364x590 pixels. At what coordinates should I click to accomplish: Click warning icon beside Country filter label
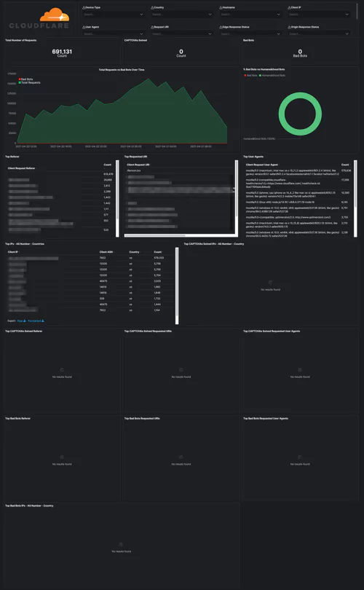point(152,7)
